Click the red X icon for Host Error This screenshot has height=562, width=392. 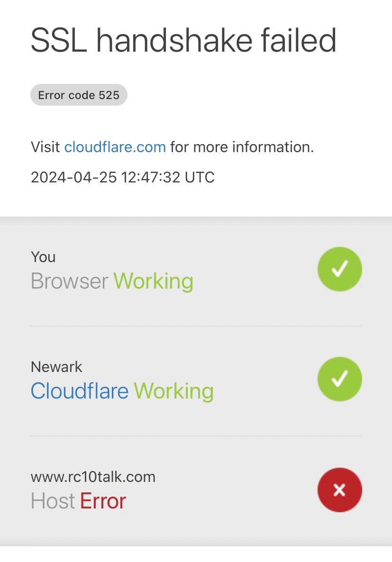tap(340, 489)
